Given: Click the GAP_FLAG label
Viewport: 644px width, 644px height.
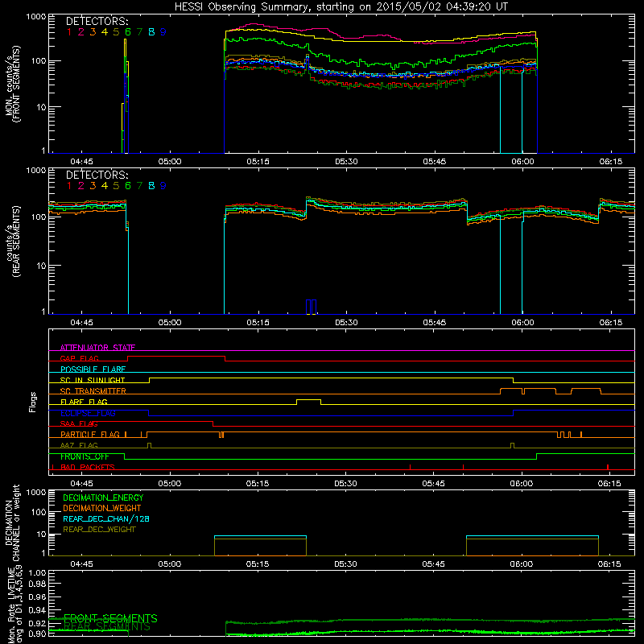Looking at the screenshot, I should coord(79,358).
